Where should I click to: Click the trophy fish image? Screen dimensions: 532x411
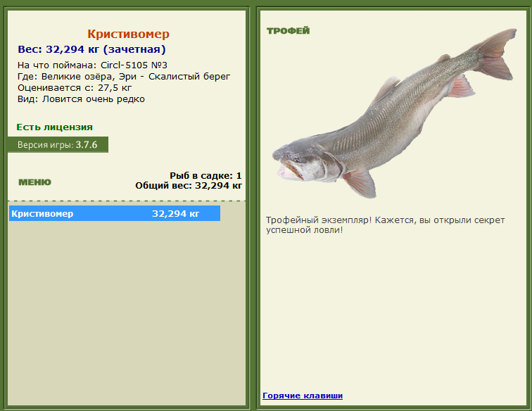394,114
